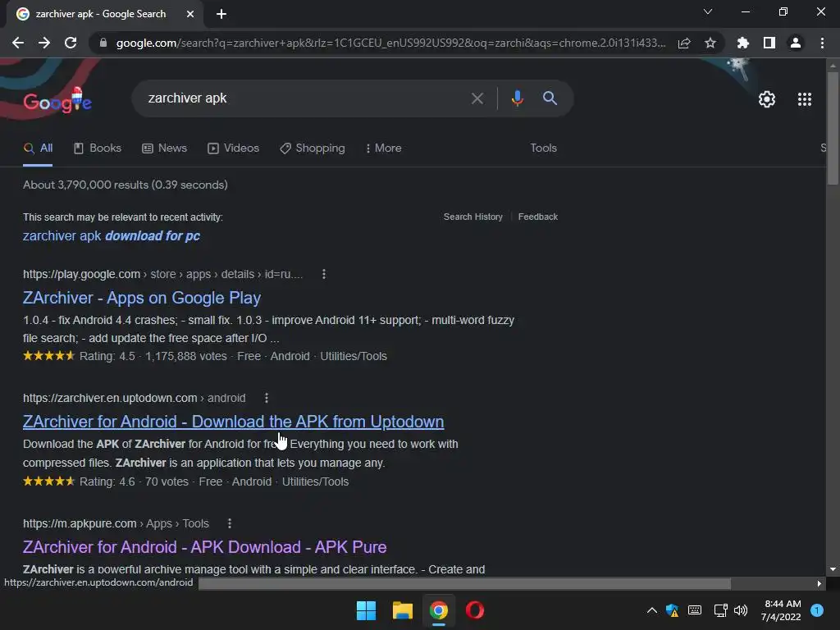Click the Chrome taskbar icon
840x630 pixels.
[438, 610]
